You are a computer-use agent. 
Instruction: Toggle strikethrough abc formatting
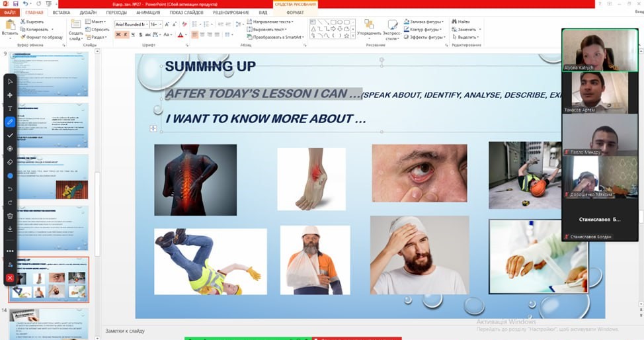click(x=148, y=34)
